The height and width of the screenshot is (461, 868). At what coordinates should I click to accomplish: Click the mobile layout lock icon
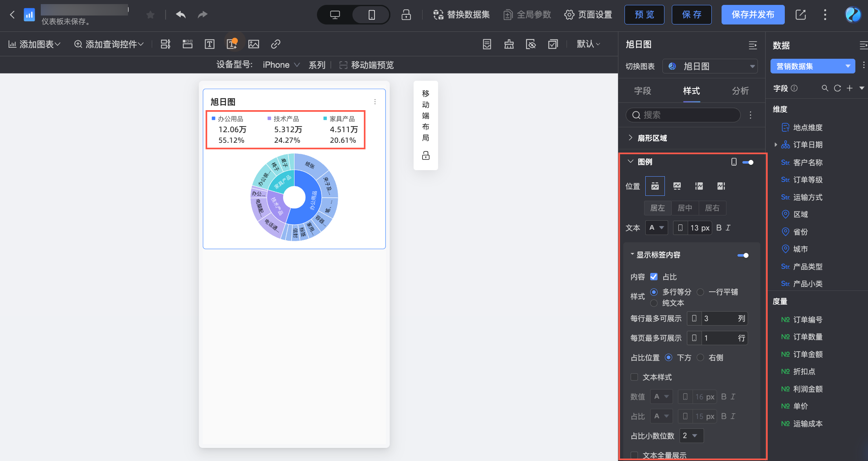425,155
